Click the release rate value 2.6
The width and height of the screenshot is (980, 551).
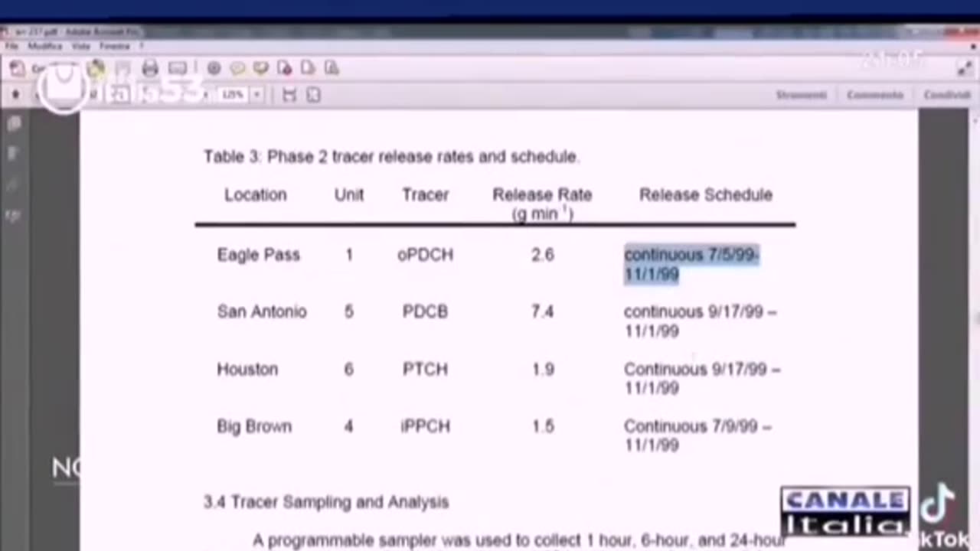click(543, 255)
